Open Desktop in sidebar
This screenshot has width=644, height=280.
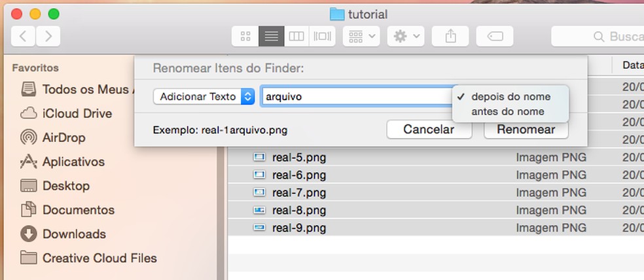click(x=54, y=186)
